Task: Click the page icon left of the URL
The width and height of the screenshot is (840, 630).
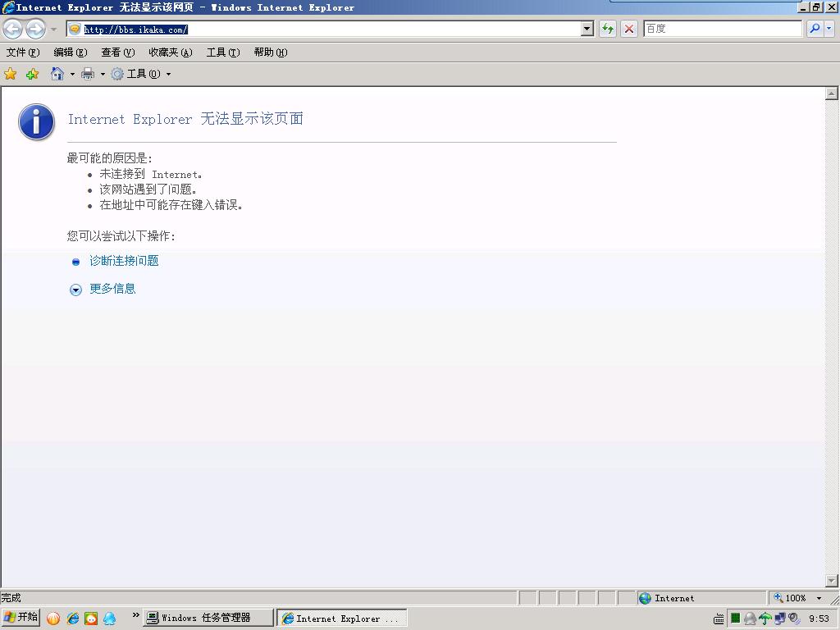Action: (75, 29)
